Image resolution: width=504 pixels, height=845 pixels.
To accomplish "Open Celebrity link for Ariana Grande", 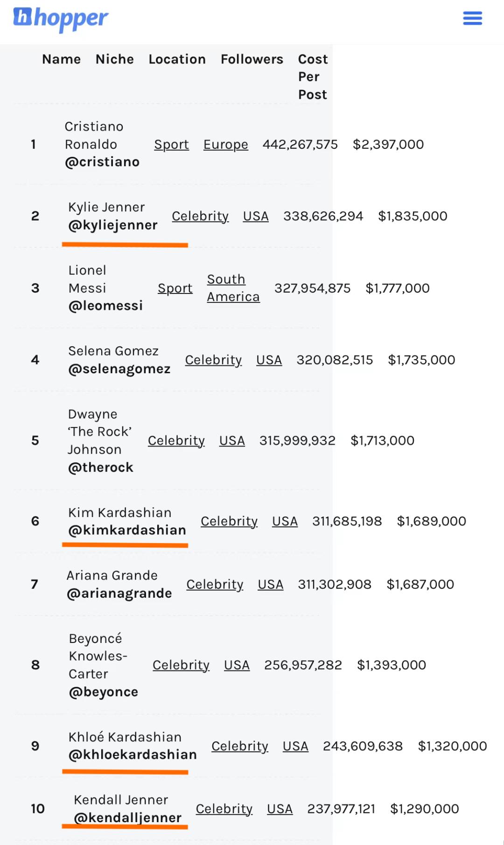I will pos(215,585).
